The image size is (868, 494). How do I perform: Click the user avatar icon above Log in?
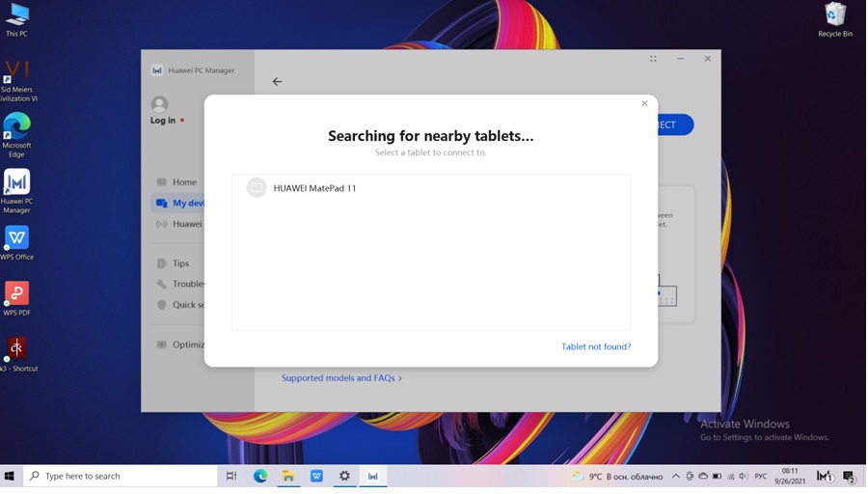160,104
